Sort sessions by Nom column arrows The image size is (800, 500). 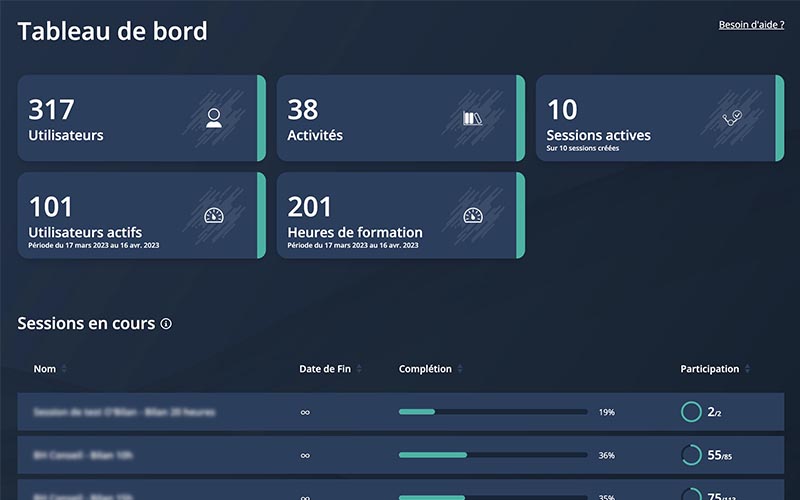coord(64,368)
